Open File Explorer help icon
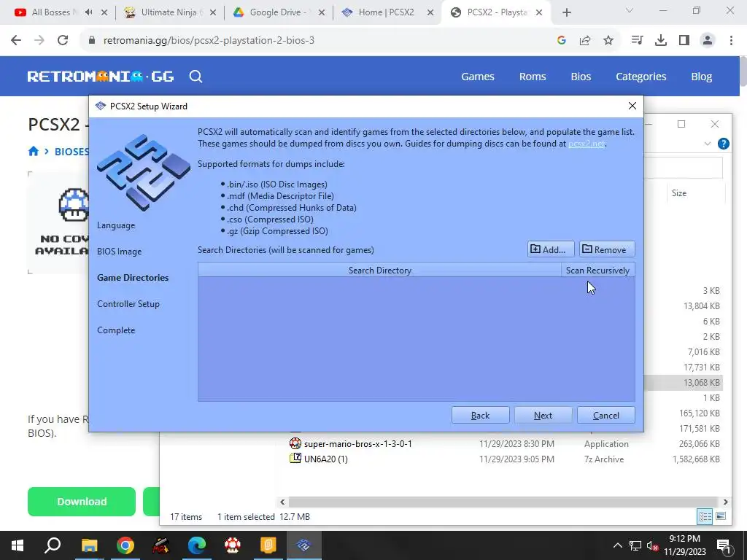This screenshot has width=747, height=560. [723, 144]
